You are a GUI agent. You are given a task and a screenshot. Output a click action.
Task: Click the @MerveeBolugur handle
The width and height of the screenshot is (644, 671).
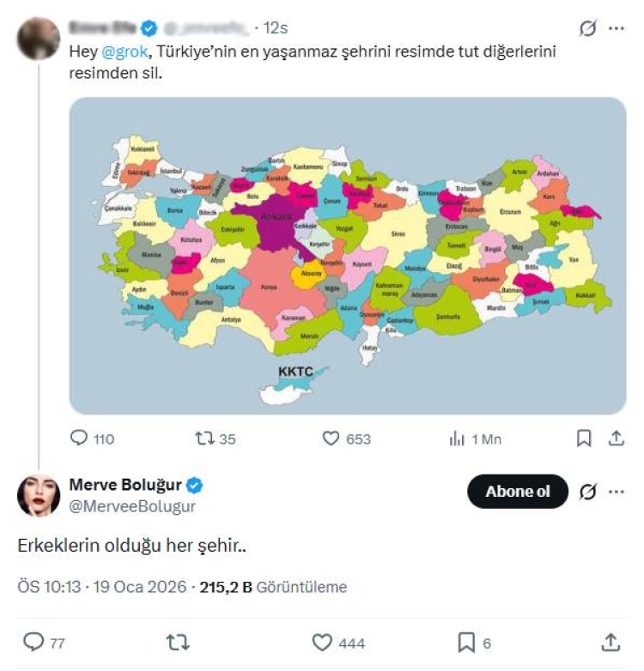pyautogui.click(x=131, y=506)
